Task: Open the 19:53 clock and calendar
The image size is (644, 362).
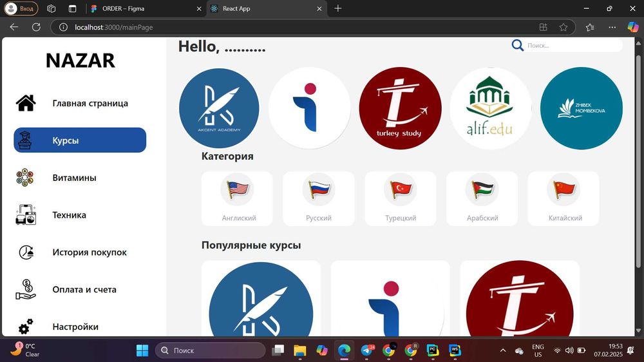Action: click(x=609, y=350)
